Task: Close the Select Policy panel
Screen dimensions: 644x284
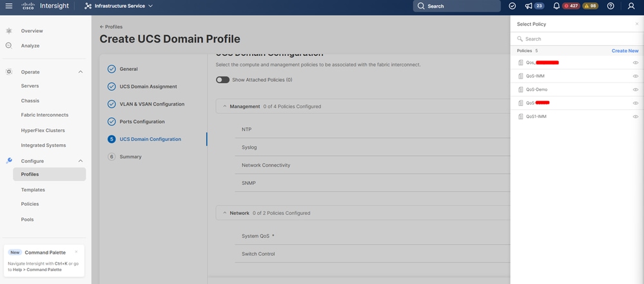Action: coord(637,24)
